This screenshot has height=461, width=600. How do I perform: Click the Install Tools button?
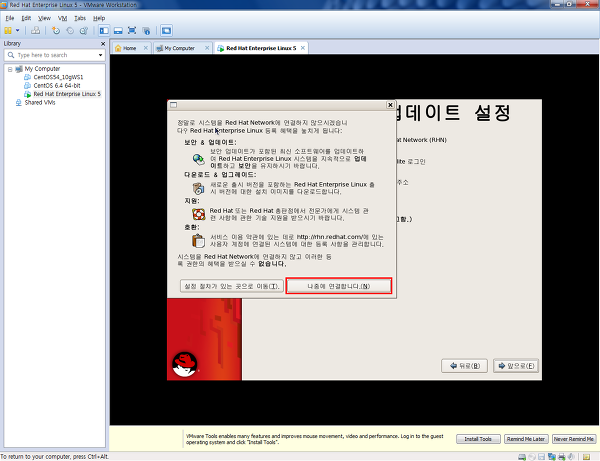[x=478, y=439]
